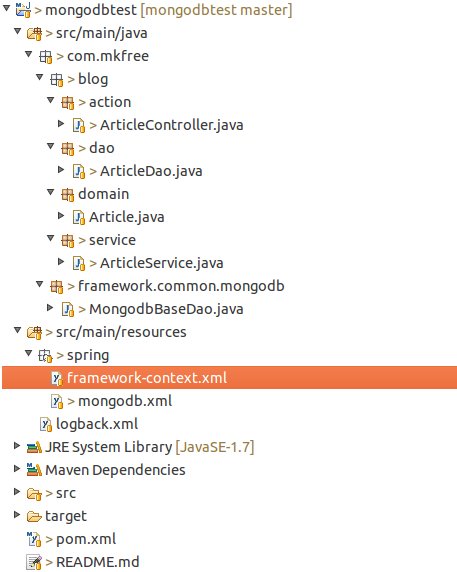
Task: Click the blog package icon
Action: pyautogui.click(x=57, y=80)
